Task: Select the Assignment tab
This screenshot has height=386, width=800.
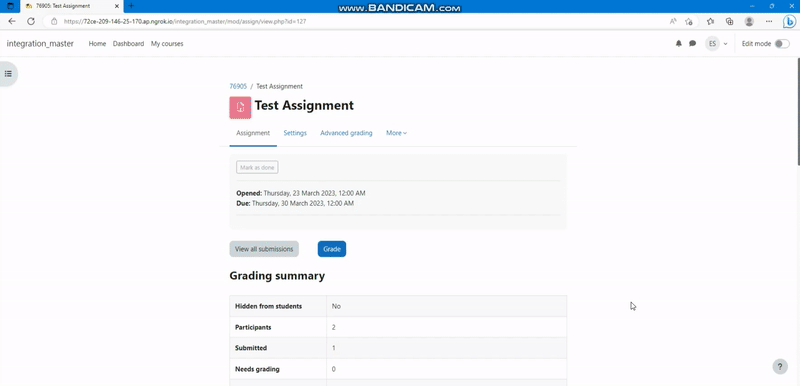Action: click(x=253, y=133)
